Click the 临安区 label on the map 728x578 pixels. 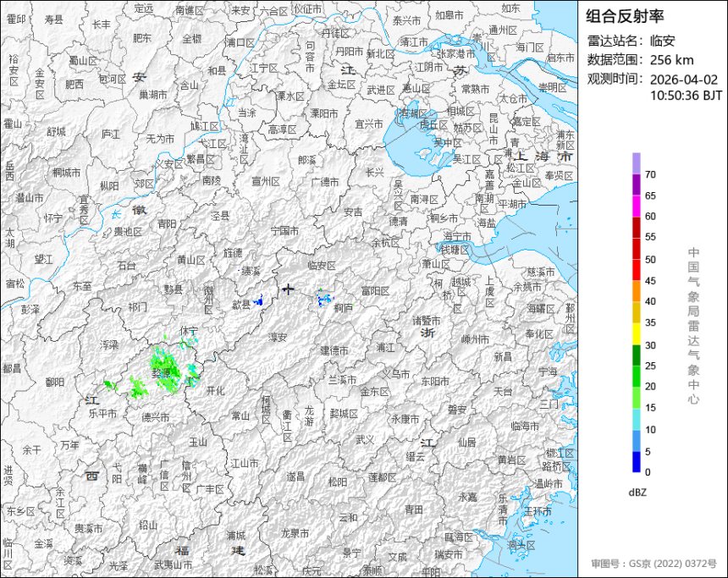tap(322, 266)
